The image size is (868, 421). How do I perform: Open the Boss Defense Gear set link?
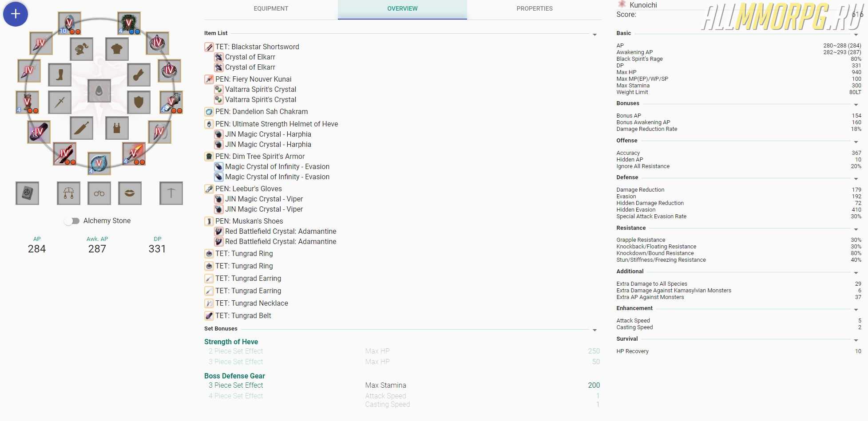pyautogui.click(x=234, y=376)
